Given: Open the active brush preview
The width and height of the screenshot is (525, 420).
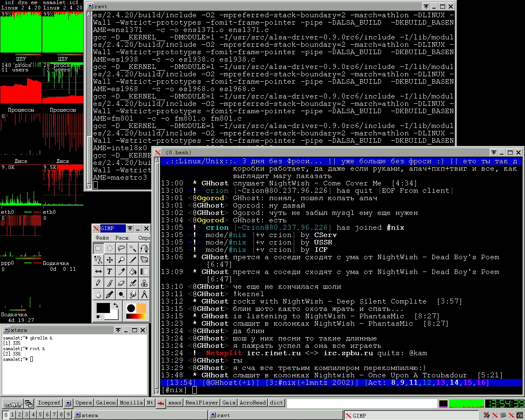Looking at the screenshot, I should pyautogui.click(x=131, y=308).
